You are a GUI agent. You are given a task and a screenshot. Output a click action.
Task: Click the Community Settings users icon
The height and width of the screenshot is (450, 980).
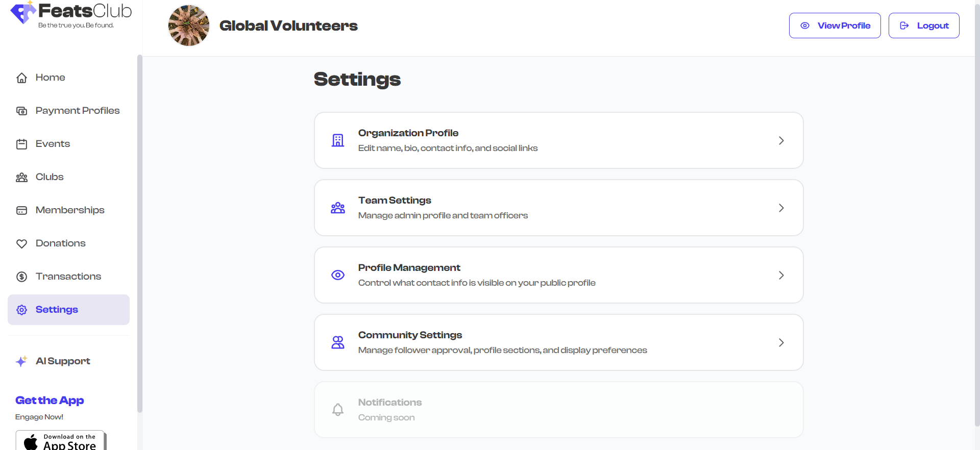338,342
